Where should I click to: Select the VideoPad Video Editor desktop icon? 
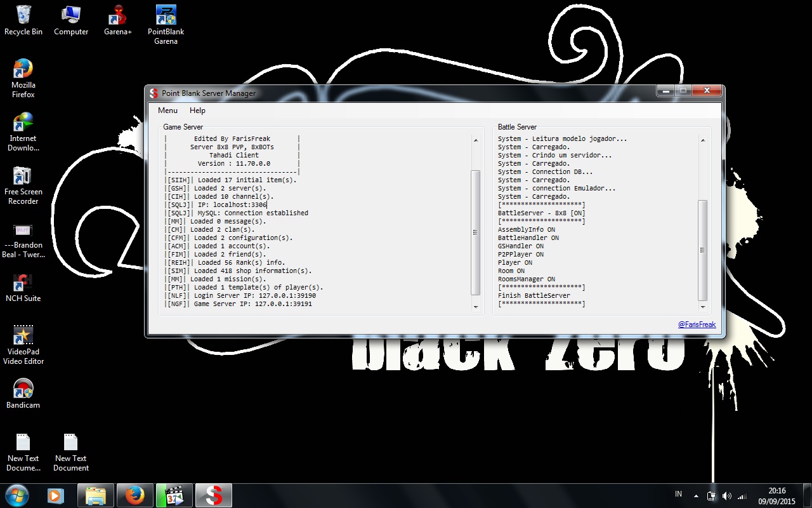click(23, 345)
